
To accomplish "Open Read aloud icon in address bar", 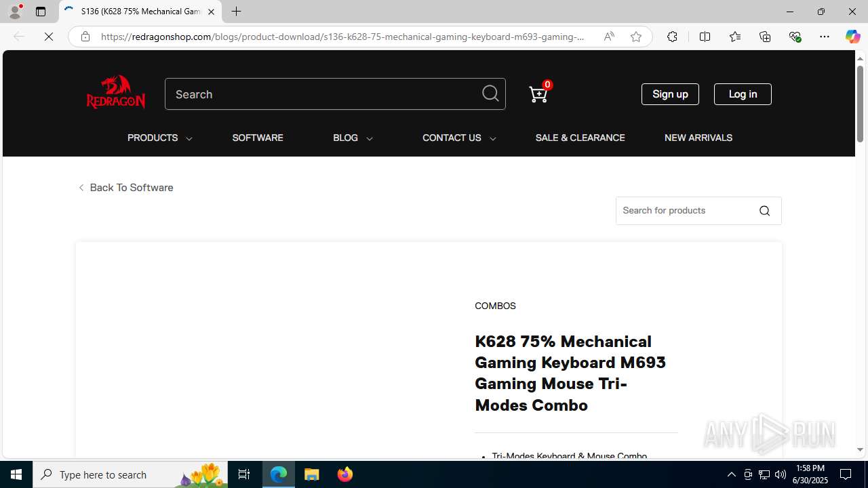I will pos(609,37).
